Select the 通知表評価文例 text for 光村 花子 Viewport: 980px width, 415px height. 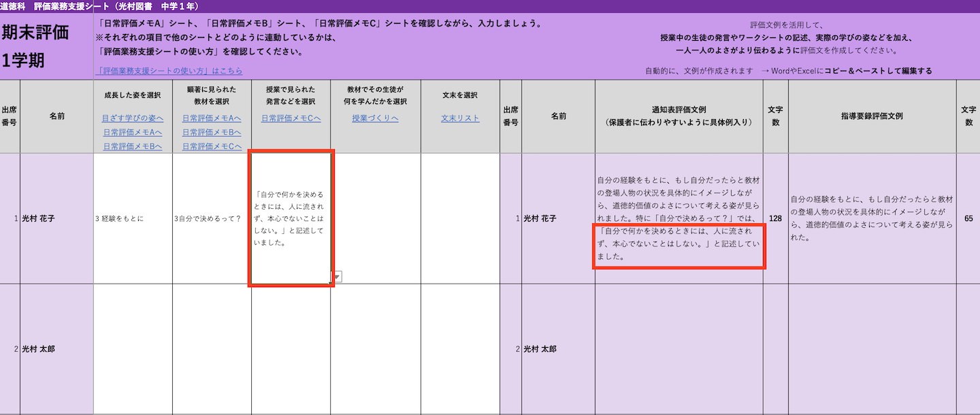pos(678,218)
